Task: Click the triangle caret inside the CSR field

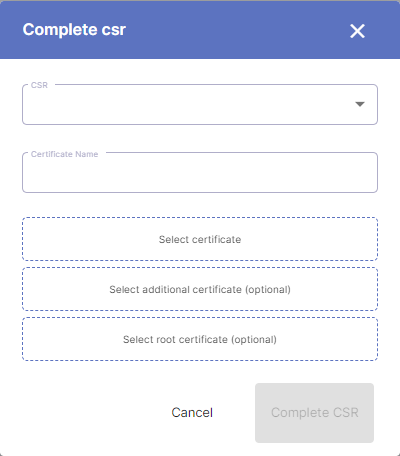Action: [x=360, y=104]
